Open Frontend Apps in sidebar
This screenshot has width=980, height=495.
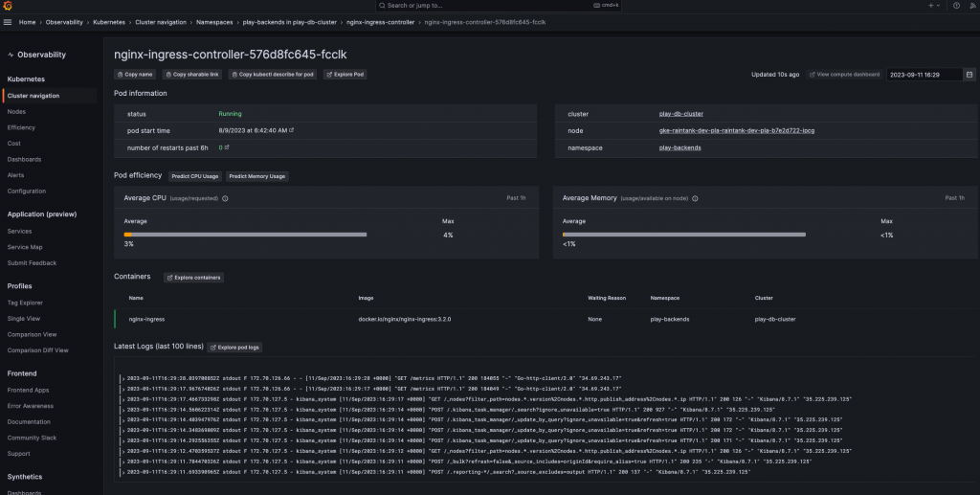28,390
